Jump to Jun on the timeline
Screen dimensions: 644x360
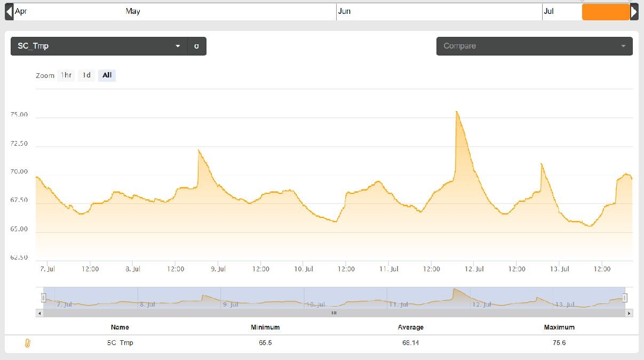[345, 11]
